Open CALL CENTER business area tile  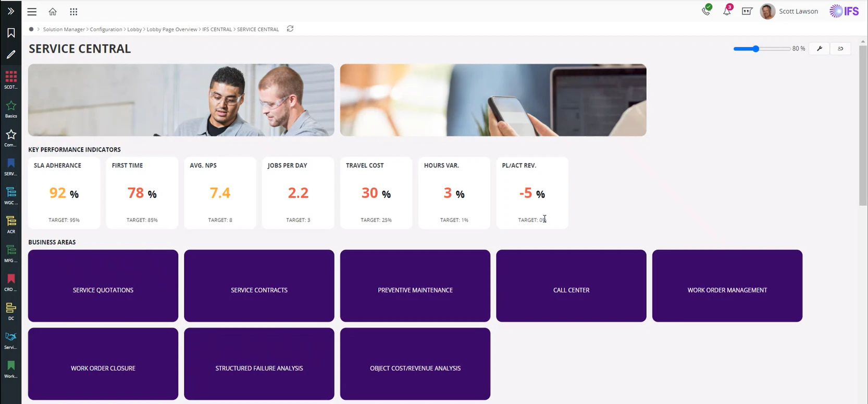571,286
